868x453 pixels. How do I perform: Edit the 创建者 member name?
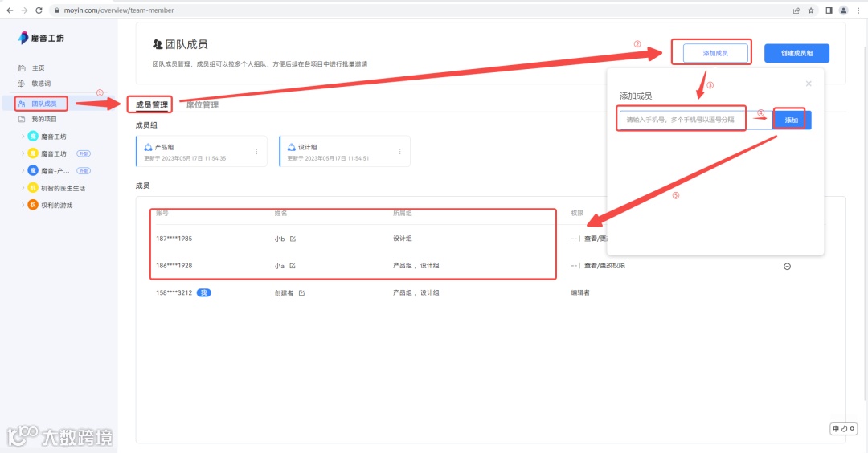click(301, 293)
